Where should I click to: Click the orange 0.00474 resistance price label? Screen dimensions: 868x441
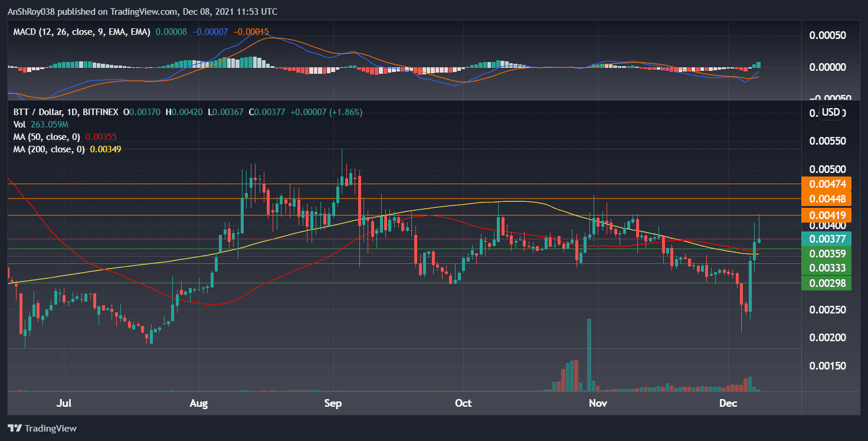[826, 184]
